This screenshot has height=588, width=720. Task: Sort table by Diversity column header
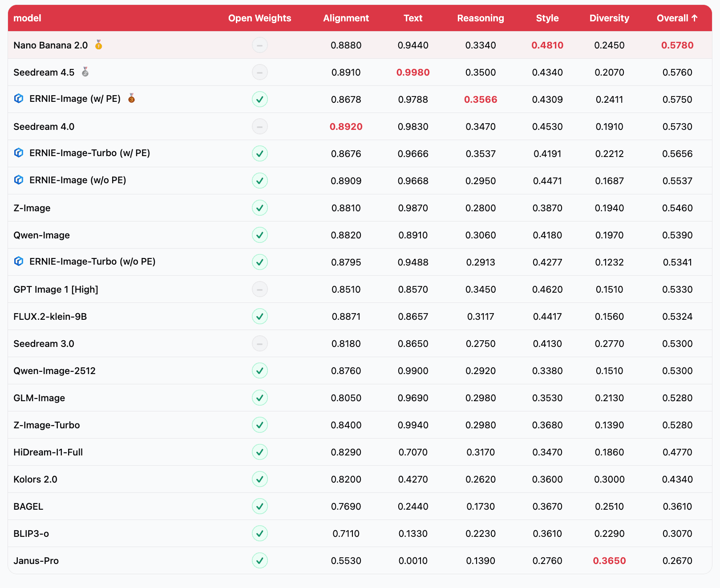click(x=609, y=18)
